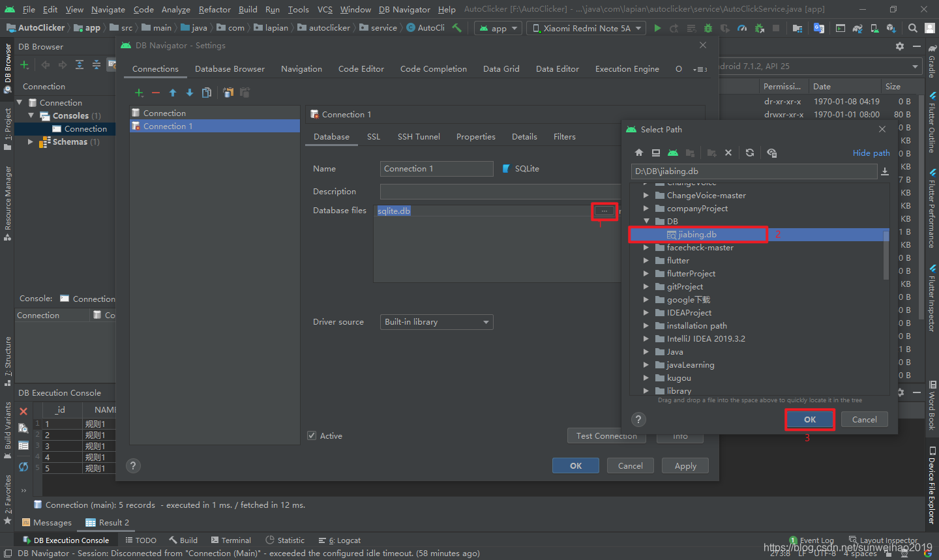Jump to Desktop directory in Select Path
Image resolution: width=939 pixels, height=560 pixels.
(x=656, y=153)
